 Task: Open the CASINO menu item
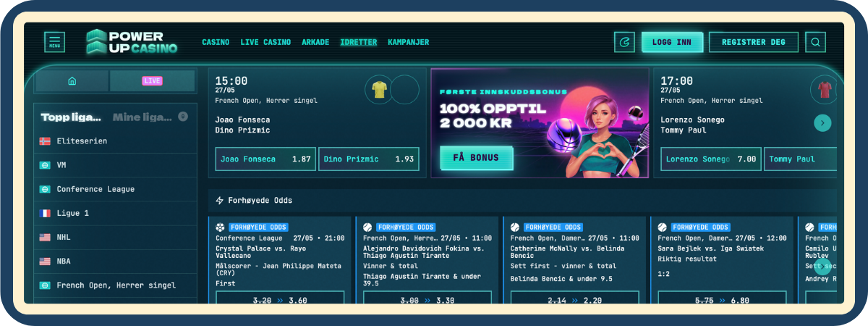(x=216, y=42)
